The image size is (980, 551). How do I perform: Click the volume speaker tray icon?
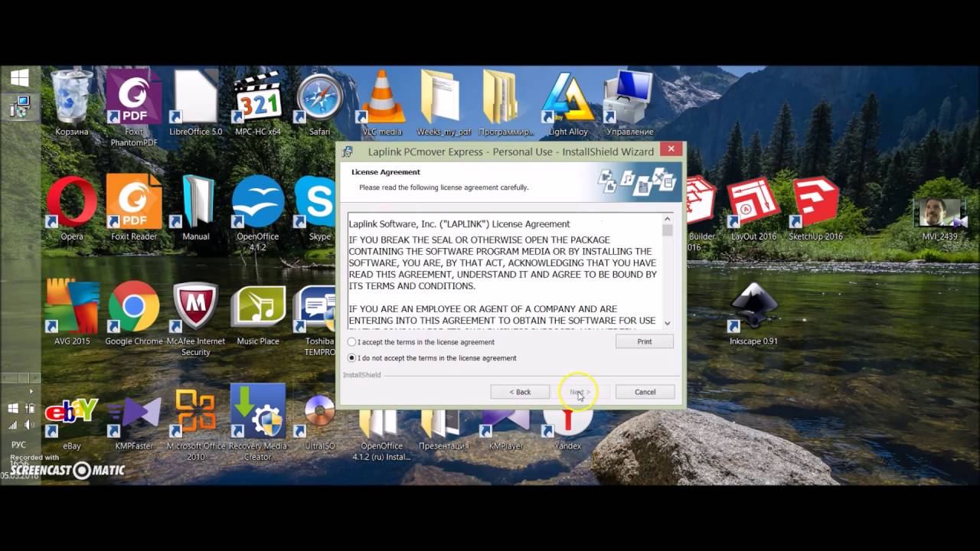(x=28, y=425)
